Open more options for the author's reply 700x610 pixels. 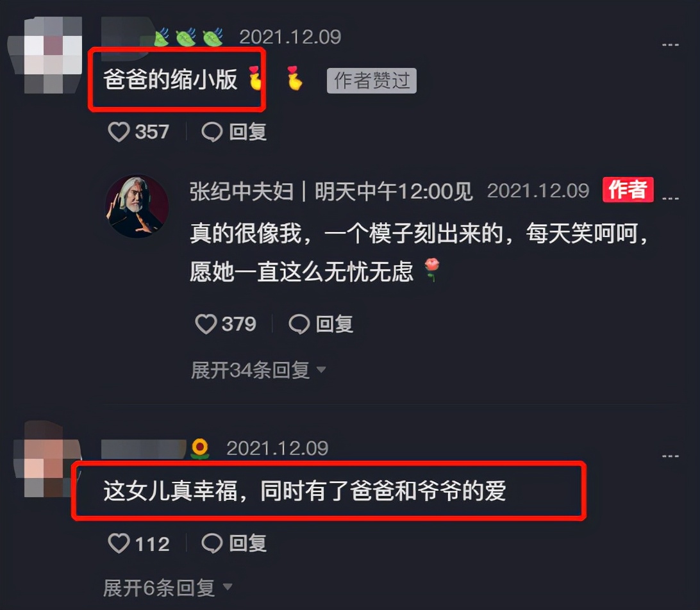[670, 198]
